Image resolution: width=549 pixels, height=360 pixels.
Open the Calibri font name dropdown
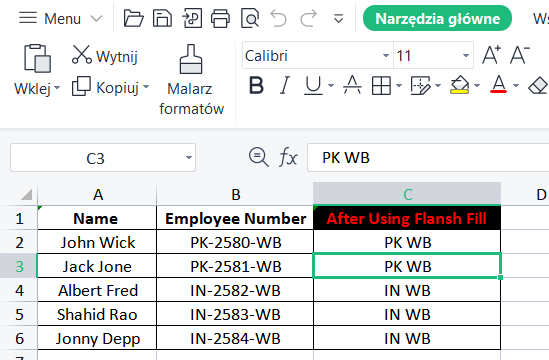pos(385,55)
